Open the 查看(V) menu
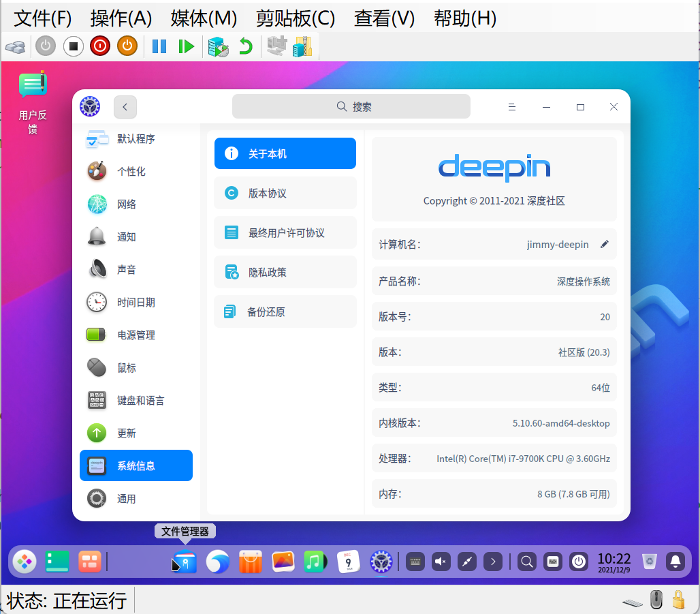Screen dimensions: 700x614 tap(384, 18)
